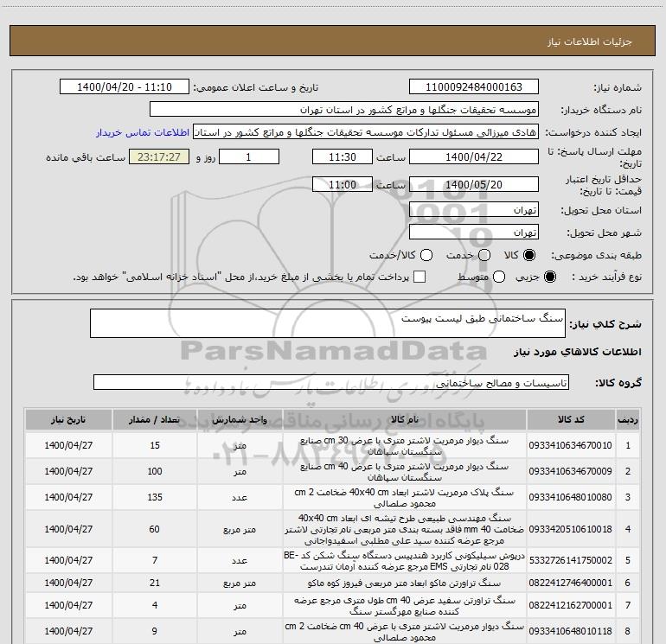Check the اسناد خزانه اسلامی payment checkbox
The image size is (666, 644).
(x=419, y=277)
